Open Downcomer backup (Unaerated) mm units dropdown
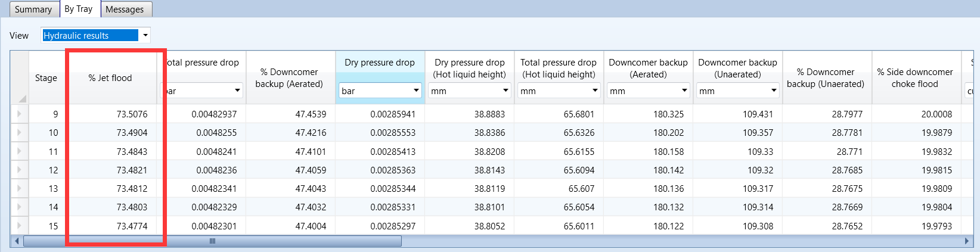The image size is (980, 252). point(774,91)
